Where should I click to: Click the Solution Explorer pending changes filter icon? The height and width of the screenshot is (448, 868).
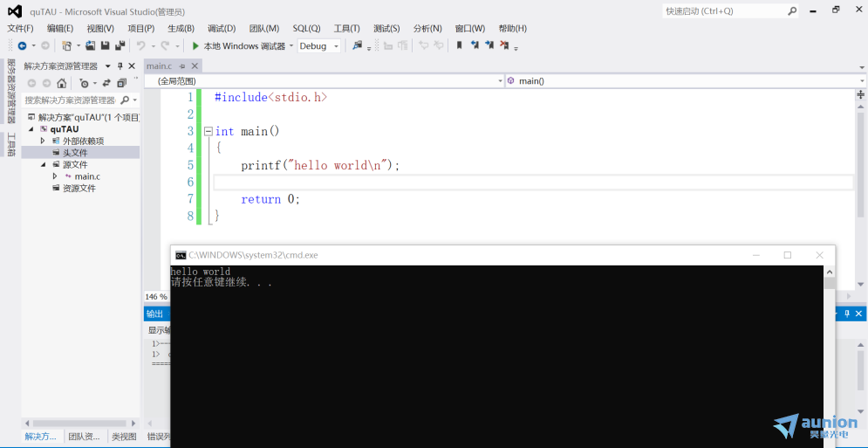84,83
